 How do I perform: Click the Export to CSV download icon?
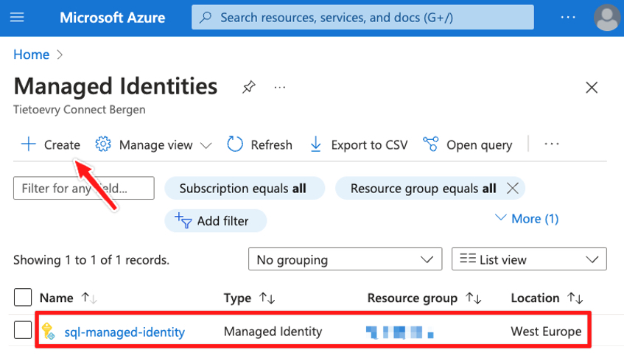tap(315, 144)
